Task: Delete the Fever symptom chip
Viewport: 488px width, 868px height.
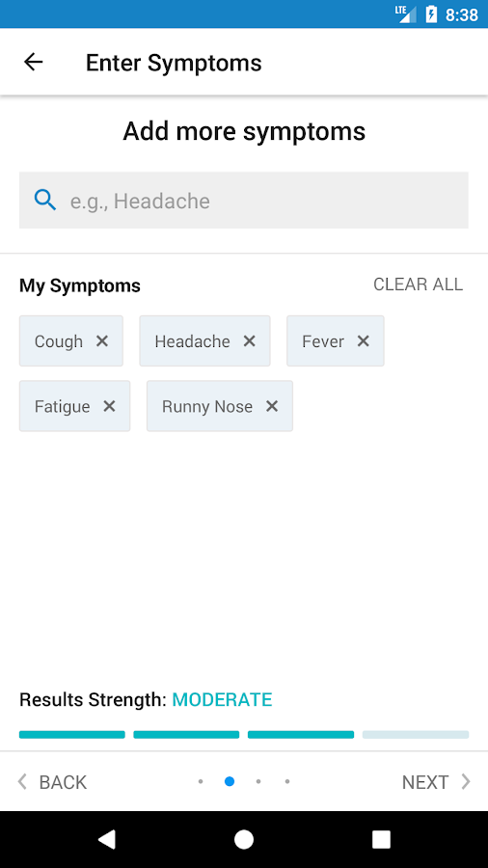Action: [x=363, y=341]
